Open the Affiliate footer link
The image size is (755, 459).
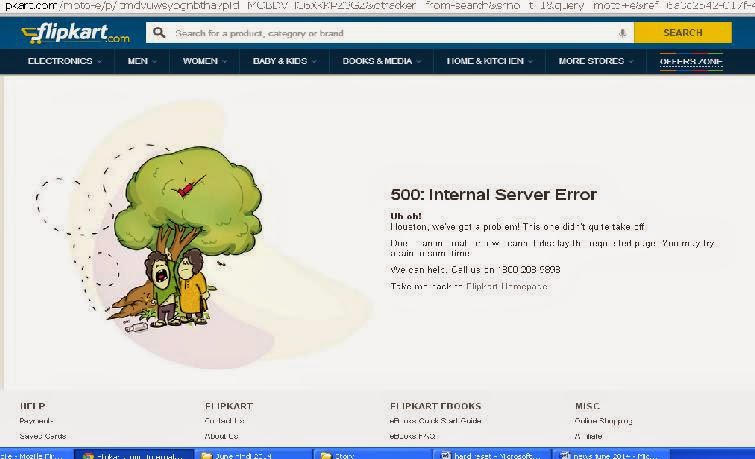pos(588,436)
